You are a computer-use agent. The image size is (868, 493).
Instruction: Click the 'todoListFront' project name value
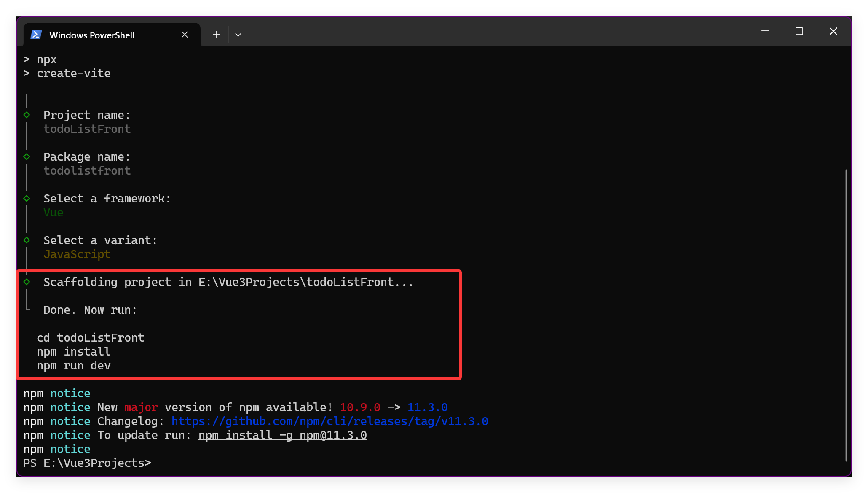pyautogui.click(x=87, y=129)
